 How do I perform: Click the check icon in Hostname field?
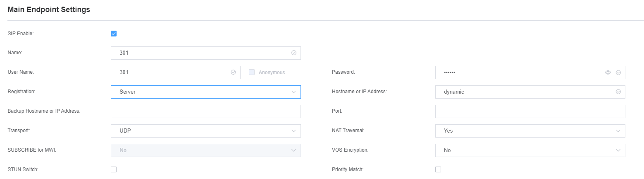click(x=618, y=92)
